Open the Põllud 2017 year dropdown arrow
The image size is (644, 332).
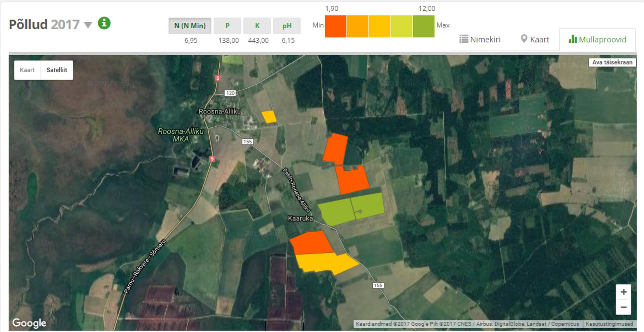click(88, 25)
